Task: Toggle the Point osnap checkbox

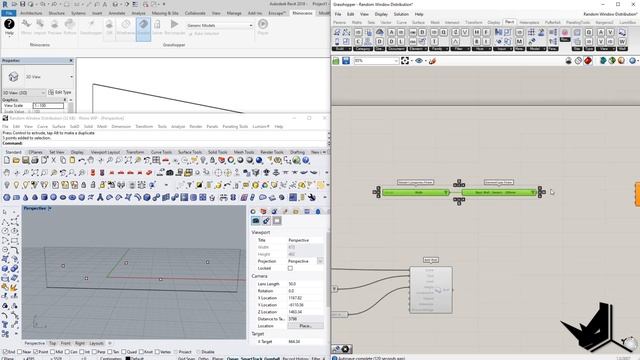Action: [36, 352]
